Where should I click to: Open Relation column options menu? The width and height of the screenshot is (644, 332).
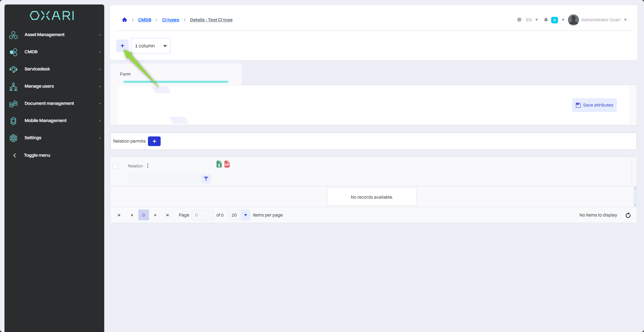[148, 166]
